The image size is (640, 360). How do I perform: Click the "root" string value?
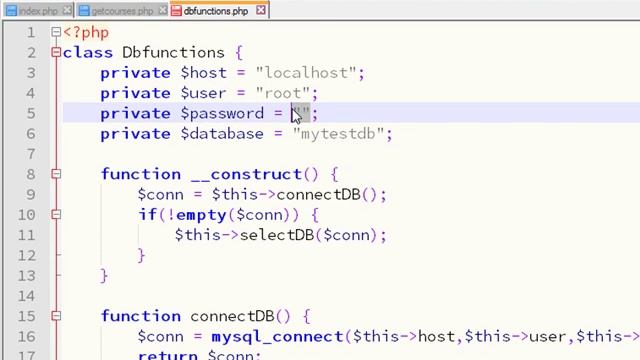283,93
